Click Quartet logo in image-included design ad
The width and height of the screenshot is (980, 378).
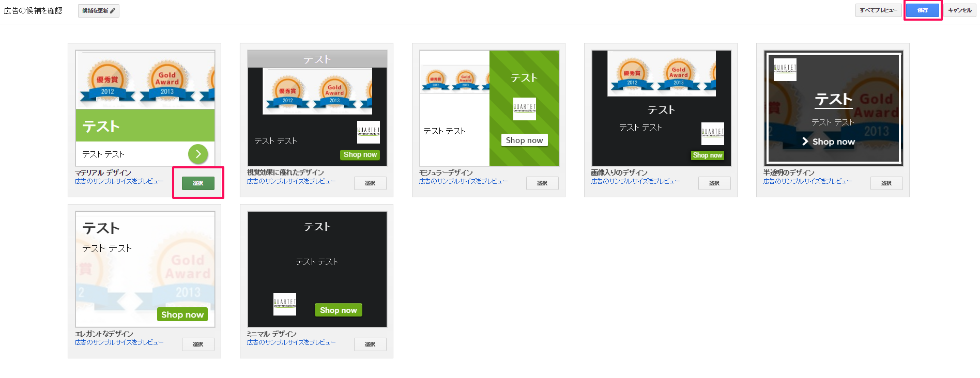(712, 134)
